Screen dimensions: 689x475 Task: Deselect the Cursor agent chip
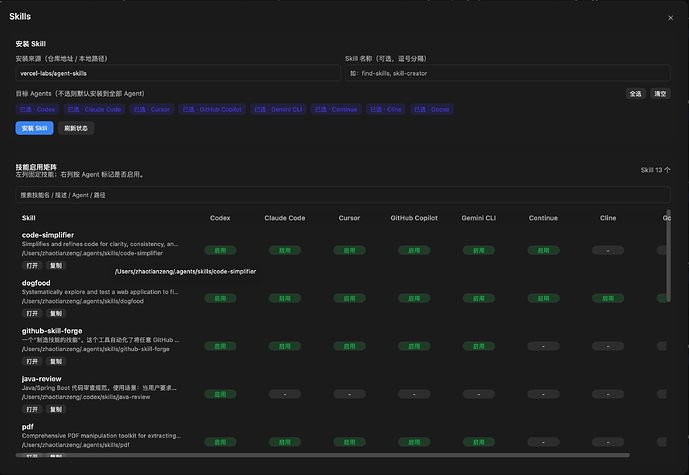tap(152, 109)
